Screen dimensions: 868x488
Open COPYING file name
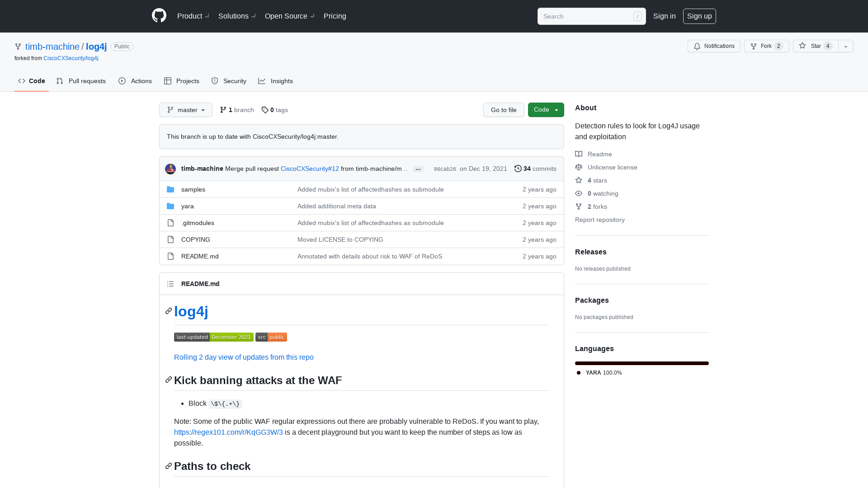196,239
